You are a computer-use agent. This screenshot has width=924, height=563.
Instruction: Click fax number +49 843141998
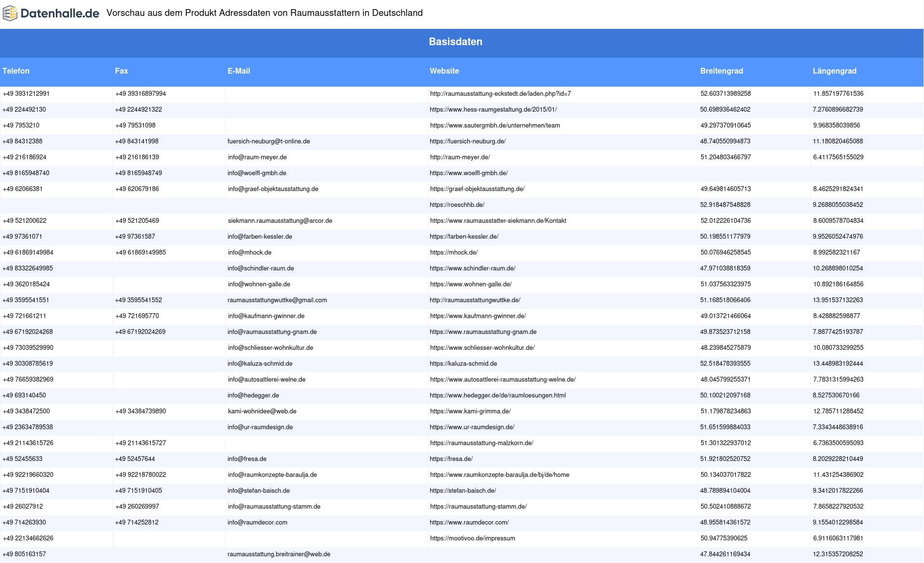point(137,141)
